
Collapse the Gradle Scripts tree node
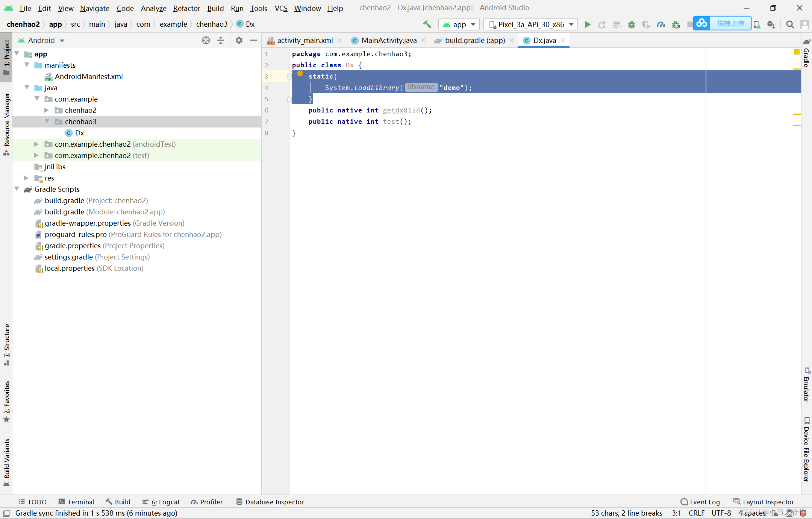(x=17, y=189)
